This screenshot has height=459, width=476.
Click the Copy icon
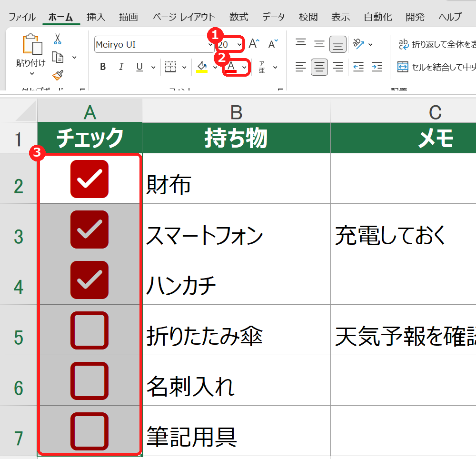click(58, 57)
